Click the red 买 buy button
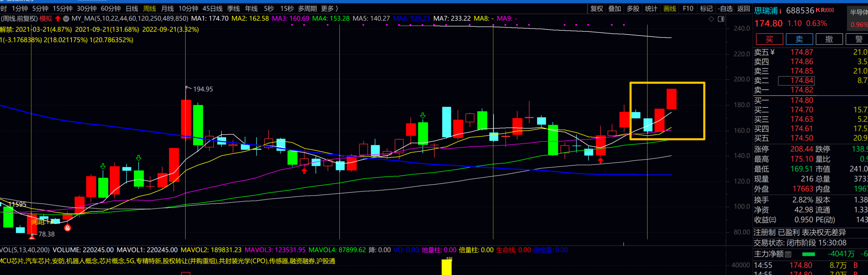Viewport: 868px width, 275px height. coord(769,39)
